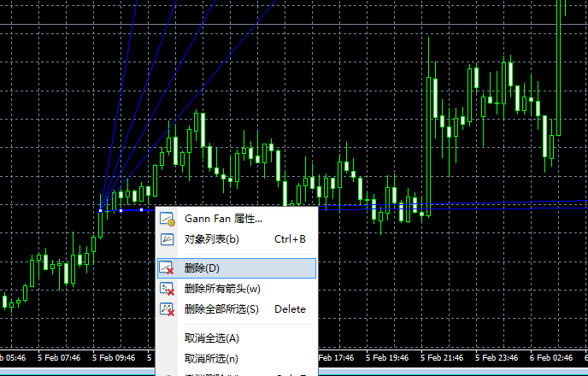
Task: Choose 取消所选(n) from context menu
Action: (x=211, y=358)
